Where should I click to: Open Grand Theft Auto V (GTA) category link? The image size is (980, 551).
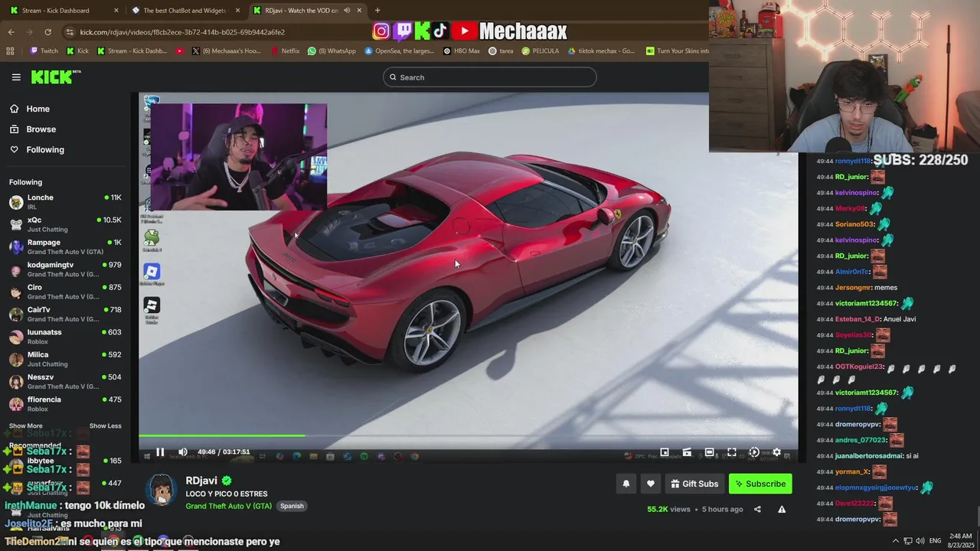pyautogui.click(x=228, y=506)
